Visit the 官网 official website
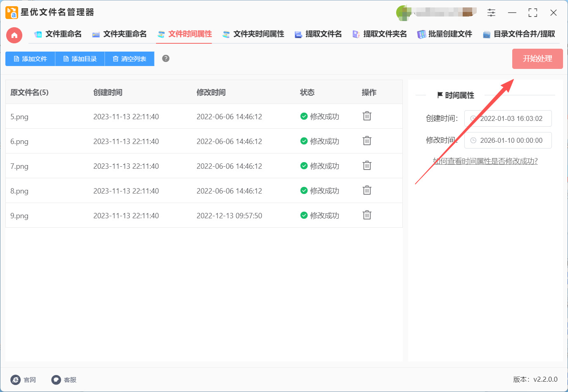This screenshot has height=392, width=568. tap(24, 380)
